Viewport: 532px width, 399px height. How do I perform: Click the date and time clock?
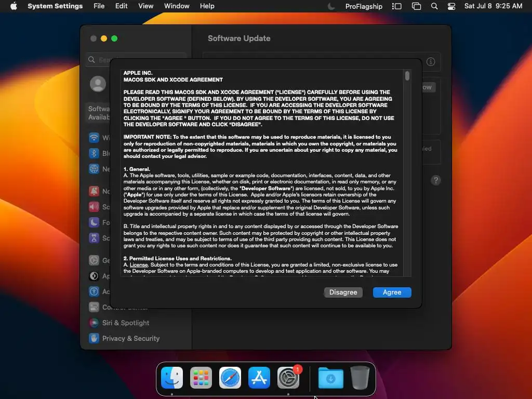point(493,6)
